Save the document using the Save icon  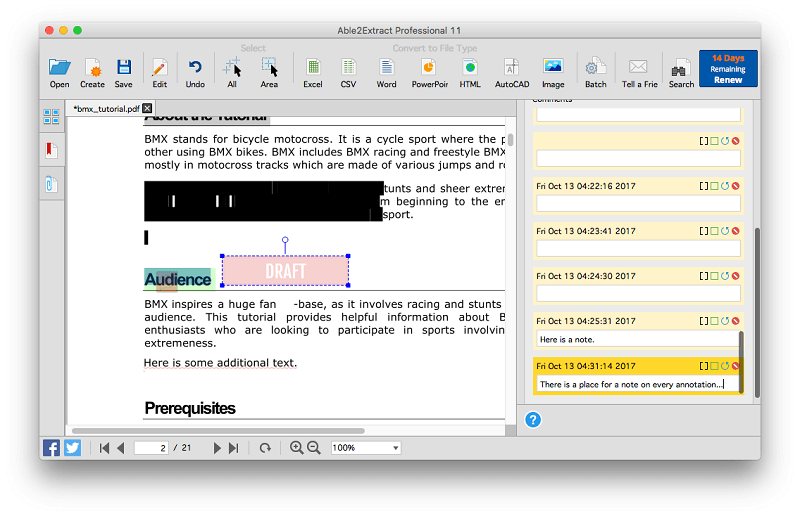click(x=123, y=72)
